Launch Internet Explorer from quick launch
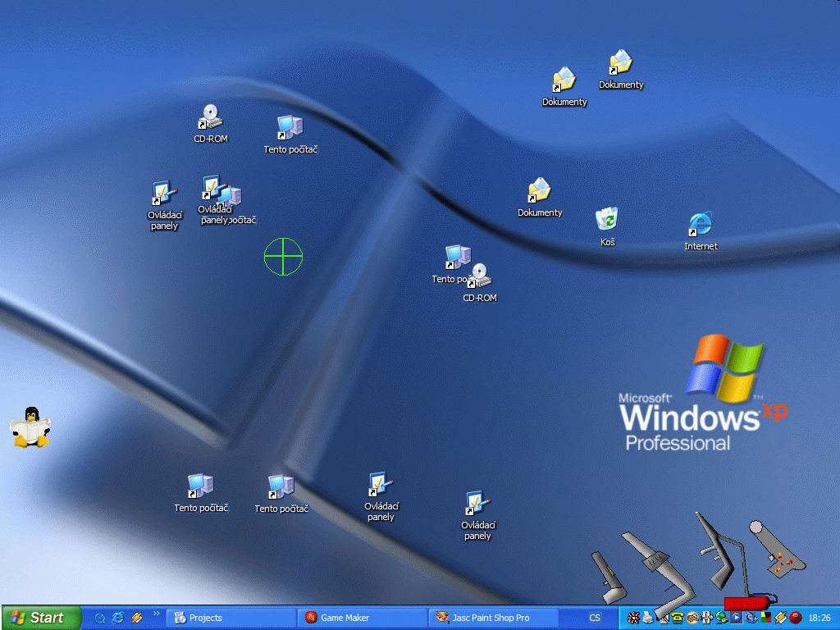 click(x=118, y=618)
